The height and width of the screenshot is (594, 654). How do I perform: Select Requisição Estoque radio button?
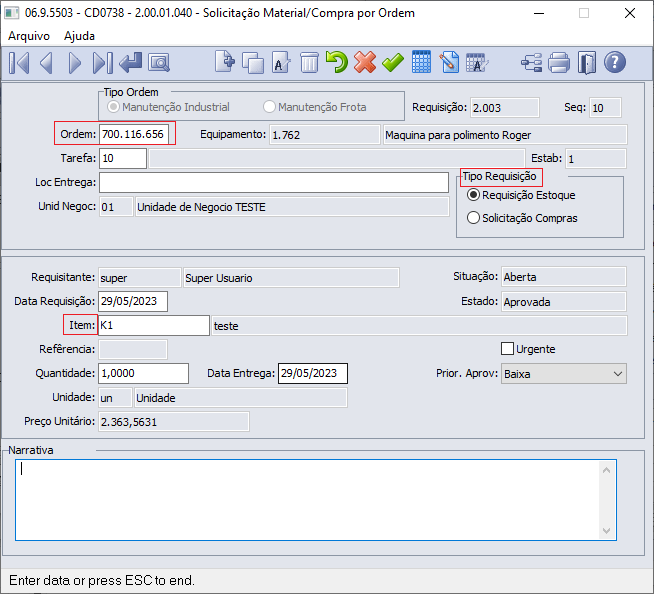474,195
